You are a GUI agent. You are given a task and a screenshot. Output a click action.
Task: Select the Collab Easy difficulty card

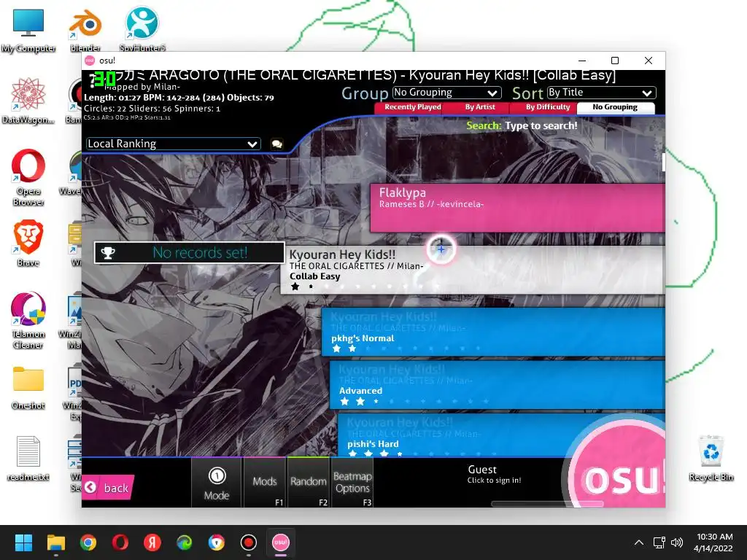472,270
